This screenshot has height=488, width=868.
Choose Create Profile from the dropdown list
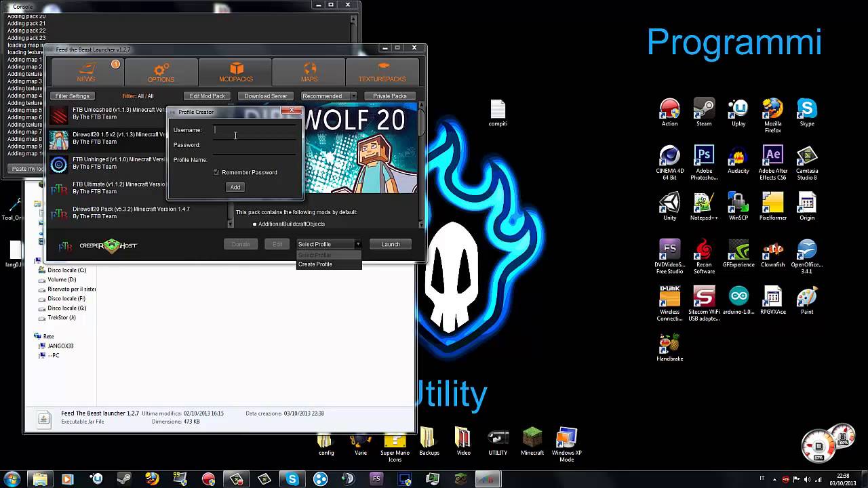[x=329, y=264]
